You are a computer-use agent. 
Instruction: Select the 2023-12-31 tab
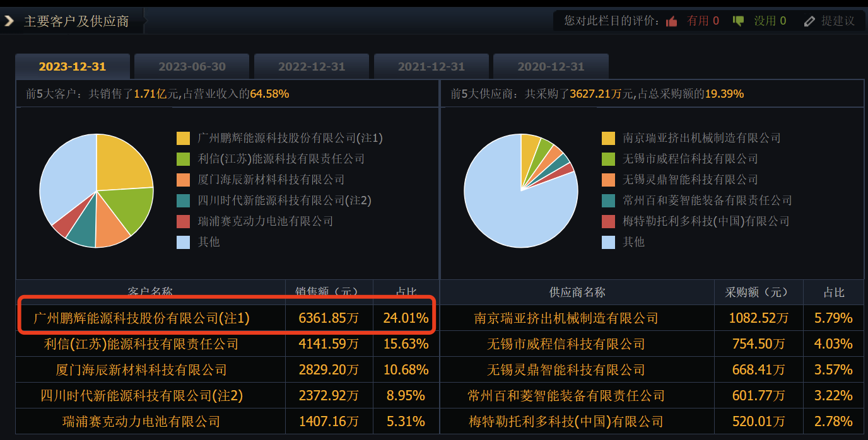pos(73,67)
